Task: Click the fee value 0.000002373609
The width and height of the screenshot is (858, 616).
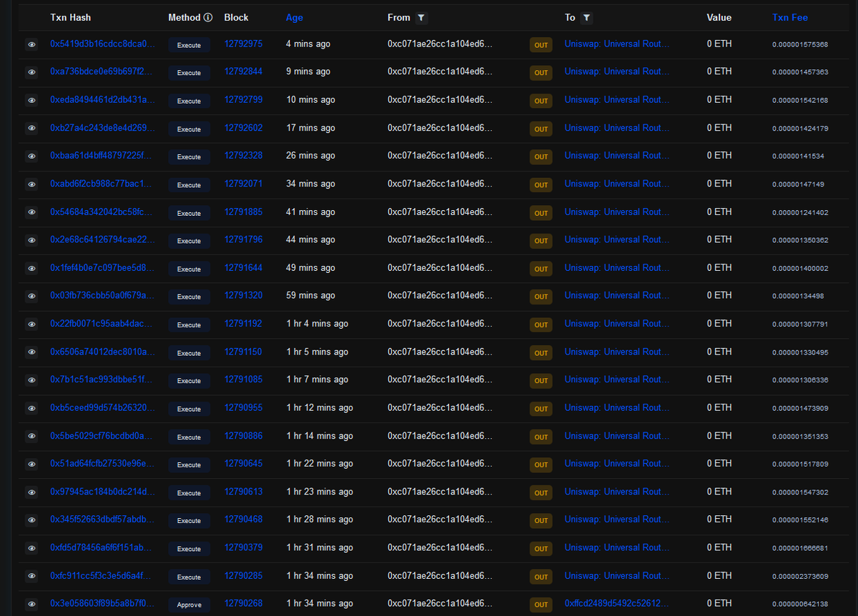Action: pos(800,576)
